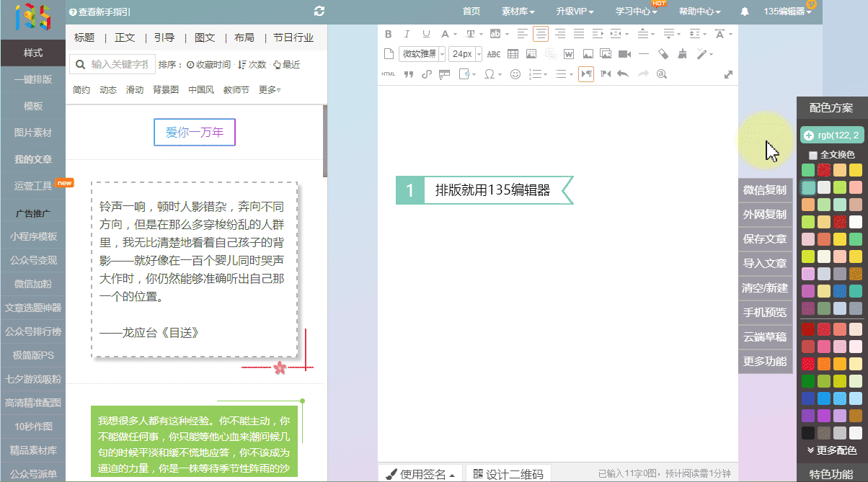This screenshot has height=482, width=868.
Task: Toggle center alignment button
Action: click(541, 34)
